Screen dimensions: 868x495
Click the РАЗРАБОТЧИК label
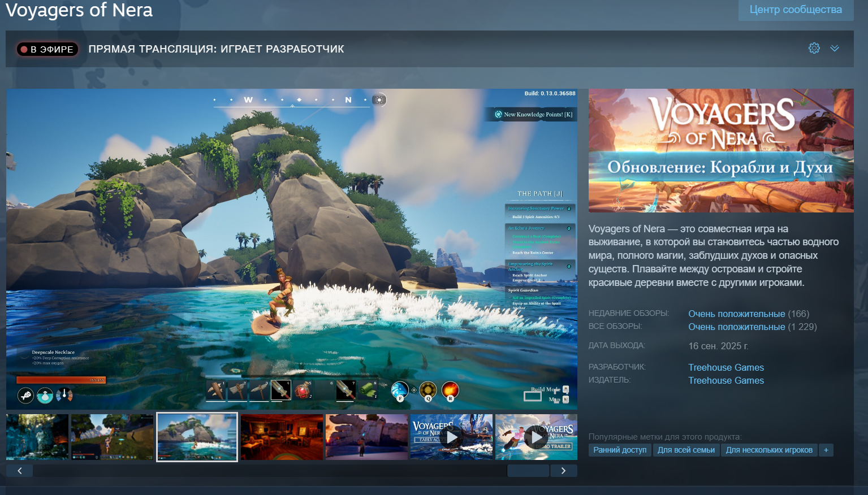pyautogui.click(x=617, y=367)
